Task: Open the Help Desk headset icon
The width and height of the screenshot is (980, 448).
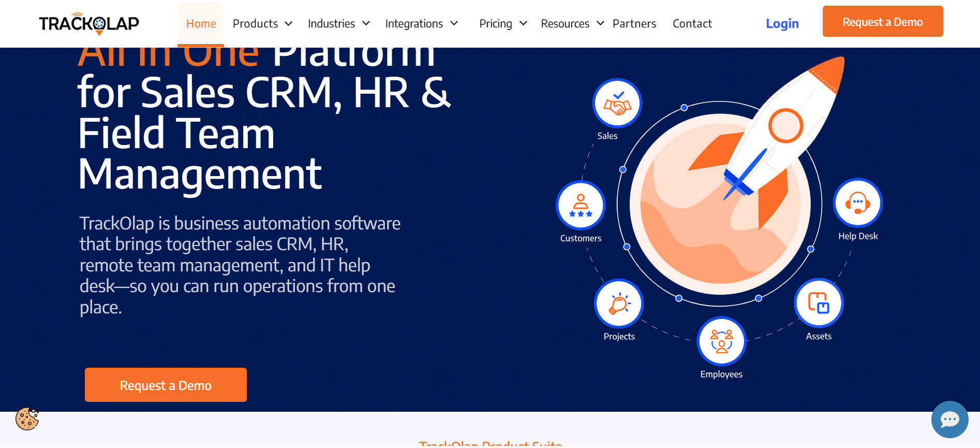Action: pyautogui.click(x=858, y=203)
